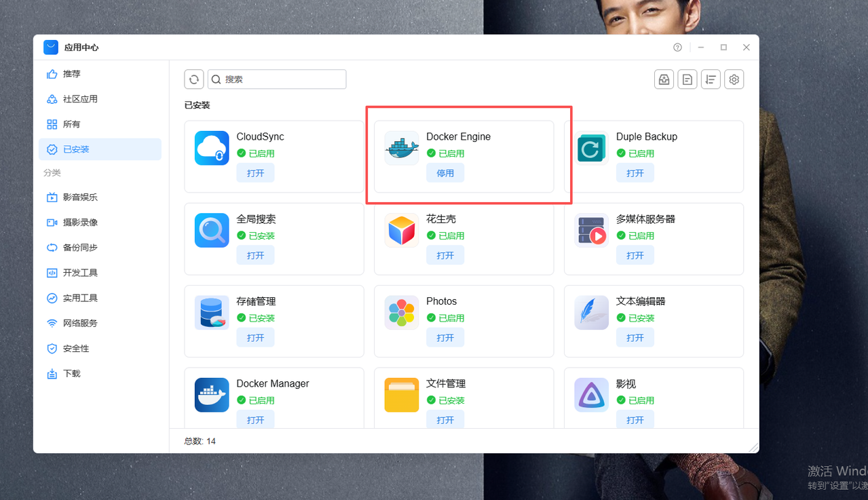Click 打开 button for Photos
The width and height of the screenshot is (868, 500).
click(445, 337)
